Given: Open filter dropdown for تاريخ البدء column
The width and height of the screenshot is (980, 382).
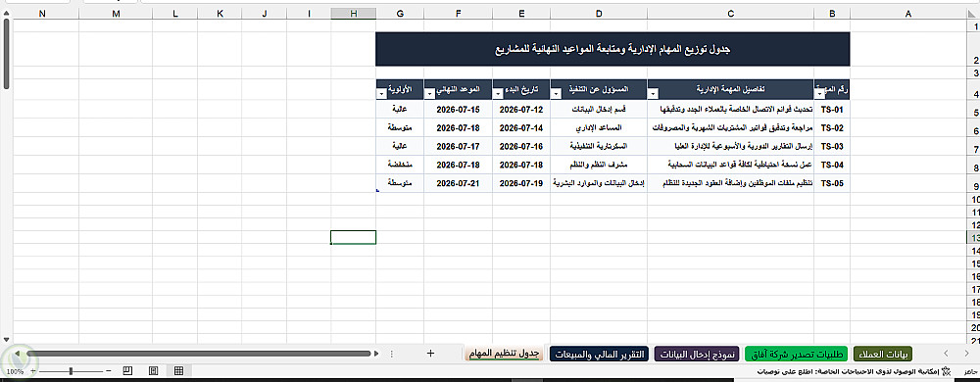Looking at the screenshot, I should (498, 94).
